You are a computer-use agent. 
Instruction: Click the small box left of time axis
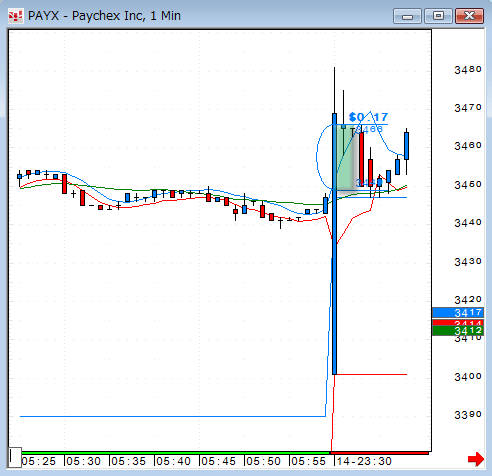coord(15,457)
